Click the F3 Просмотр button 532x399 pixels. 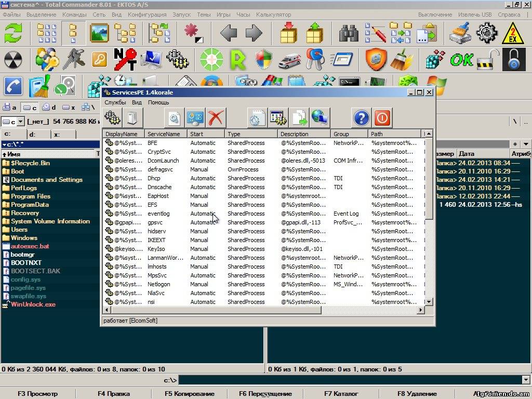pyautogui.click(x=37, y=394)
